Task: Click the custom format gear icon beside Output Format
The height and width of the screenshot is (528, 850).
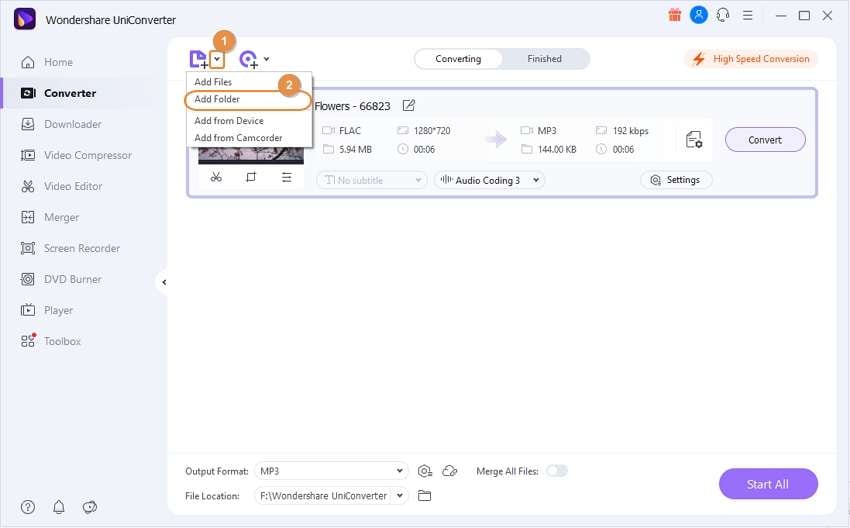Action: tap(424, 471)
